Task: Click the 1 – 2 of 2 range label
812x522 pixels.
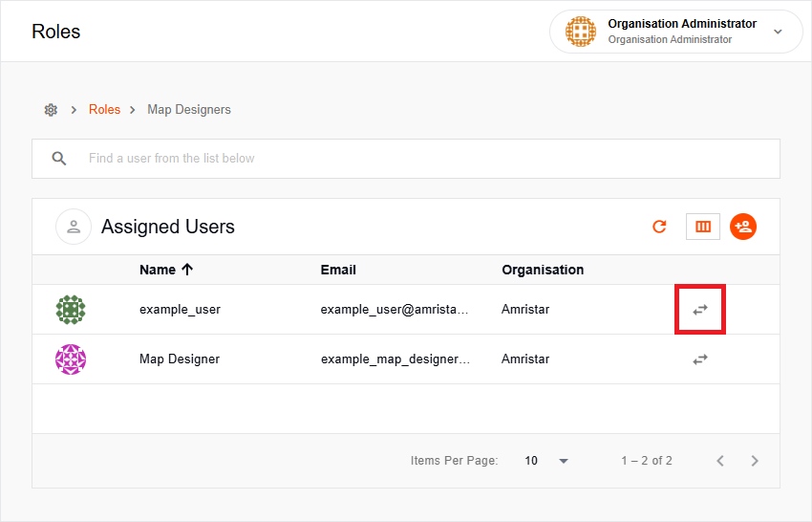Action: (x=647, y=461)
